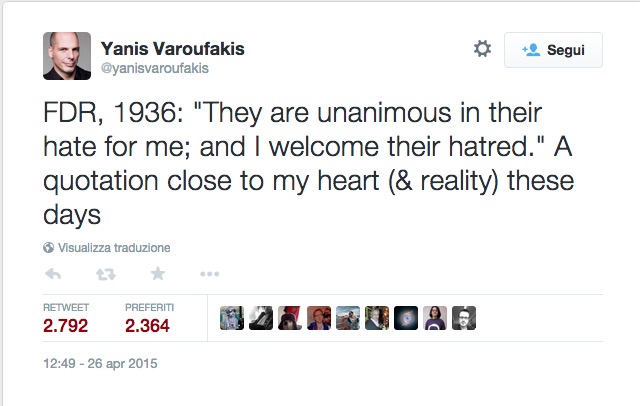Click the tweet text about FDR quotation
This screenshot has width=640, height=406.
click(309, 163)
